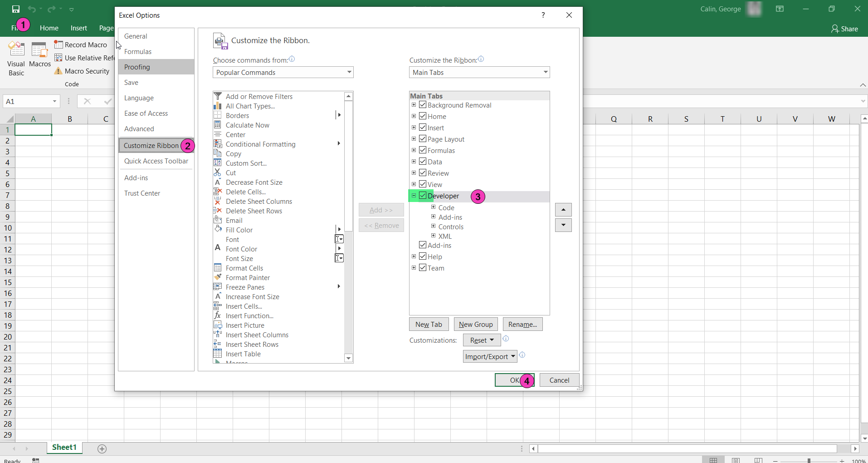Click the Move Up arrow button

tap(563, 210)
